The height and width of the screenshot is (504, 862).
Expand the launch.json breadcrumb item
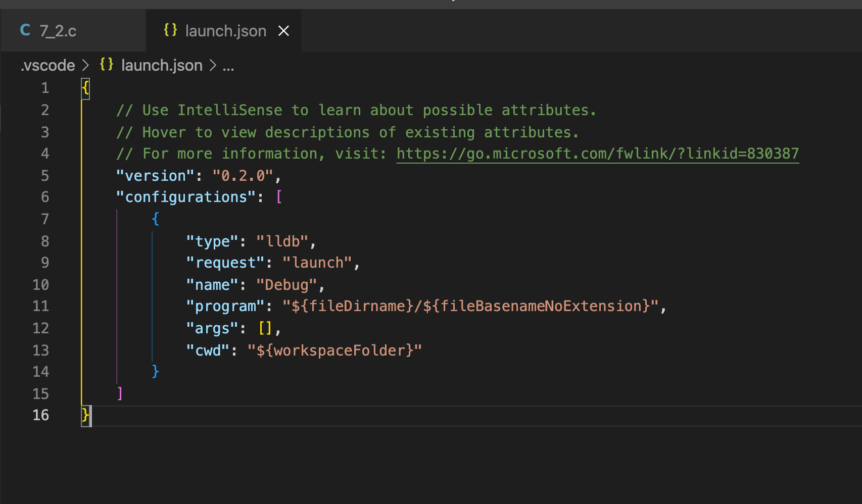(x=162, y=65)
